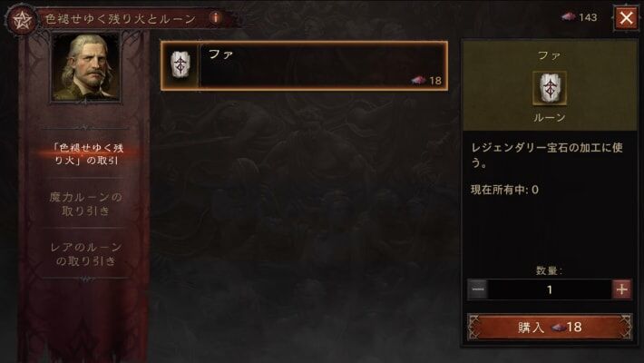Click the merchant portrait image

point(86,67)
